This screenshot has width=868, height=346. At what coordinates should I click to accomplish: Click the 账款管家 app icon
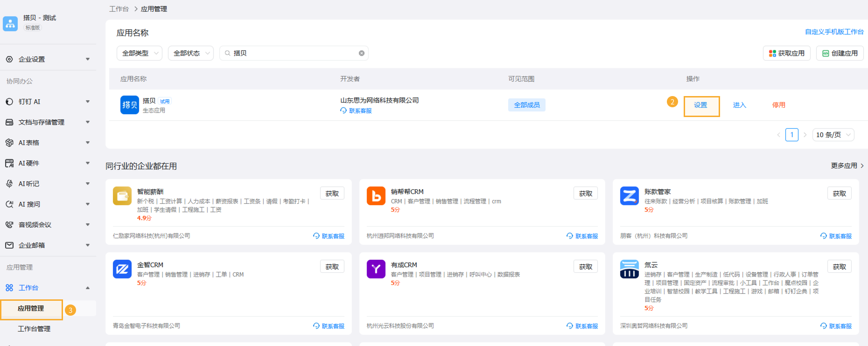click(x=630, y=196)
